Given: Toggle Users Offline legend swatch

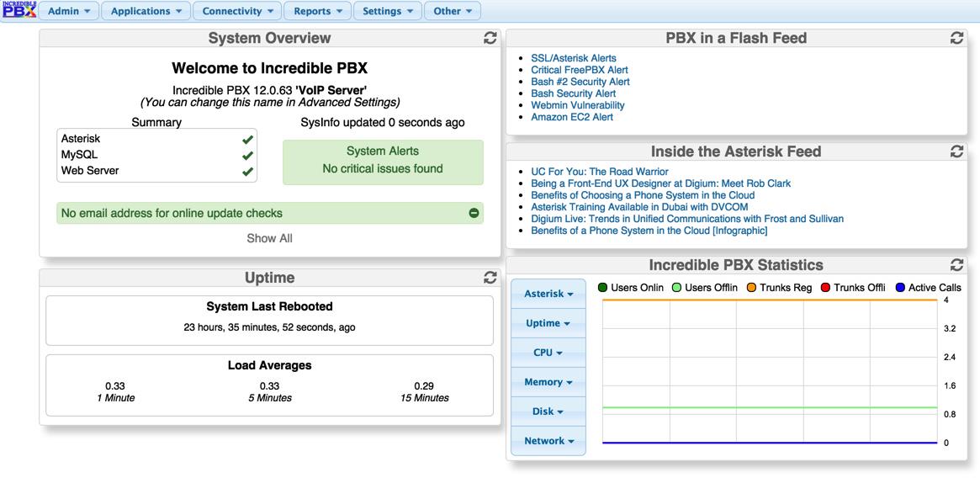Looking at the screenshot, I should coord(677,288).
